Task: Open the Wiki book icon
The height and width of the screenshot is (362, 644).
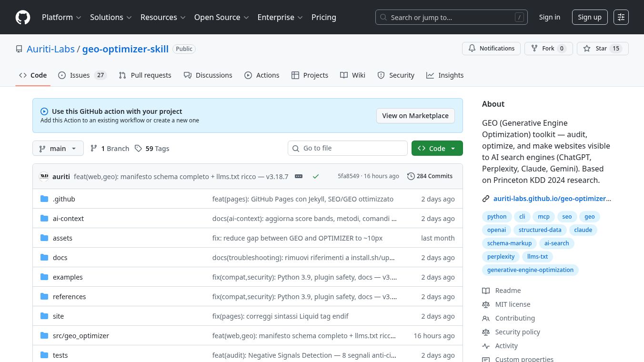Action: (344, 75)
